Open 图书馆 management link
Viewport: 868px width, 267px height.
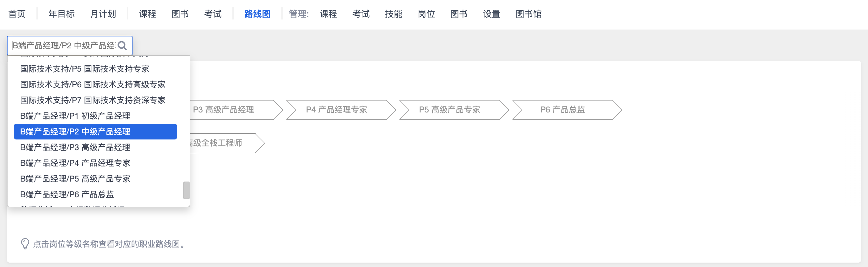point(528,14)
